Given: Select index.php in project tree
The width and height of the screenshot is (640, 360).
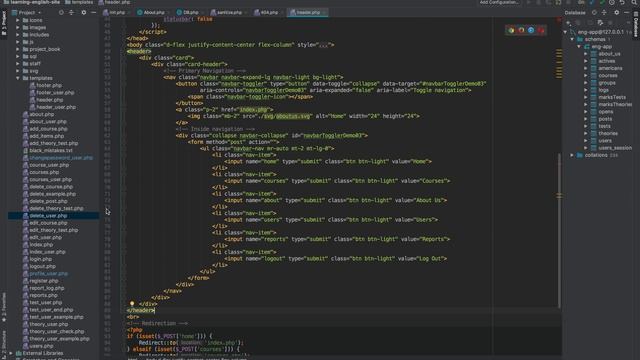Looking at the screenshot, I should tap(41, 244).
